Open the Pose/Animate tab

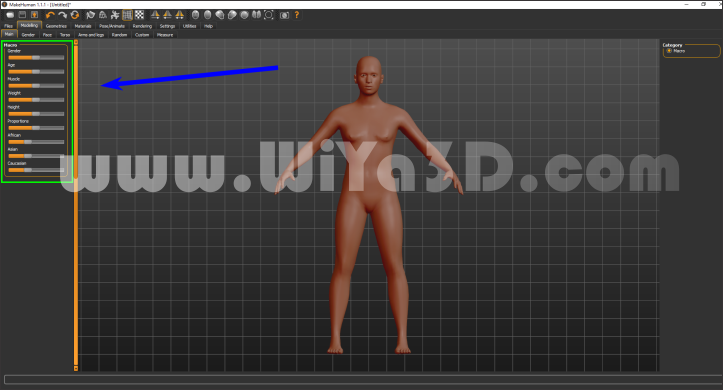point(112,26)
